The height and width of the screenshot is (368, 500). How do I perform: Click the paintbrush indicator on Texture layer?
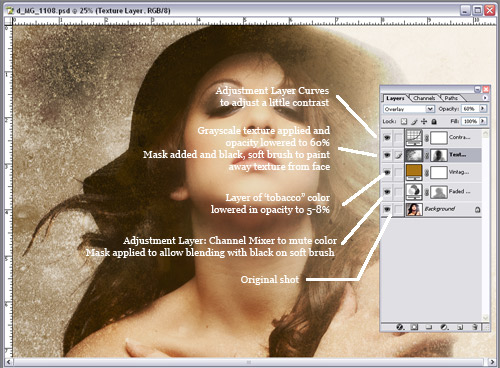point(399,155)
